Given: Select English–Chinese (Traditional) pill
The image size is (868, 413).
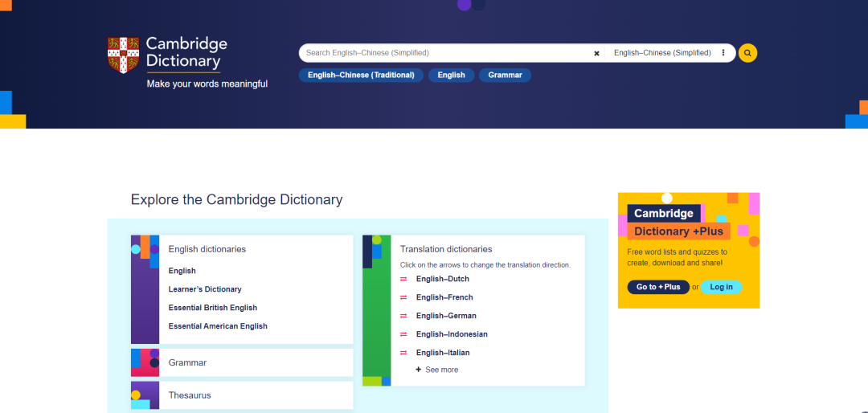Looking at the screenshot, I should pos(361,76).
